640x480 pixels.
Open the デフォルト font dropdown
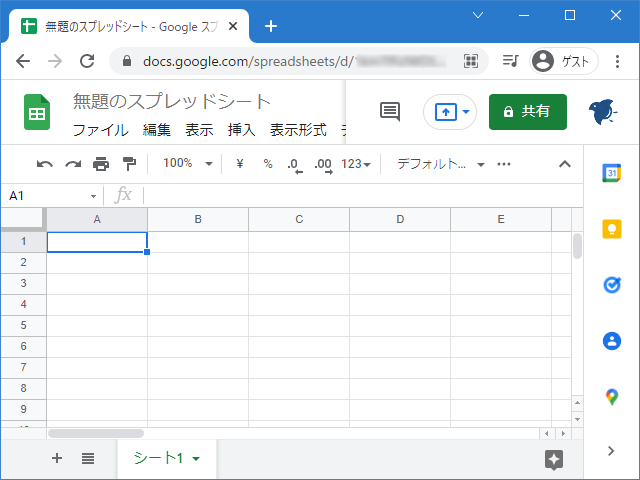pos(441,164)
